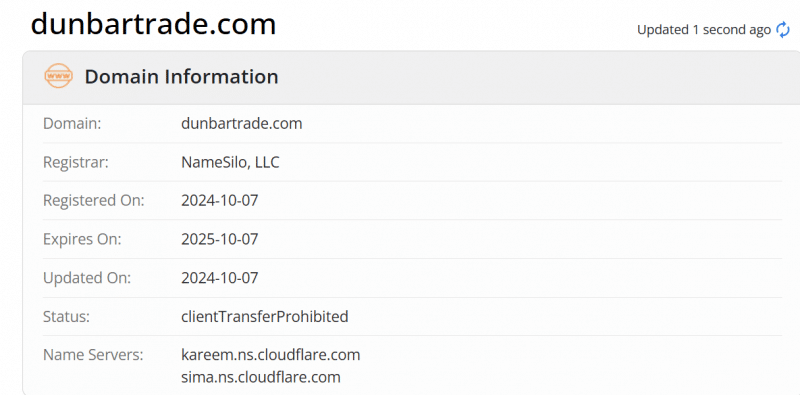Click the clientTransferProhibited status value
Screen dimensions: 800x395
(x=265, y=316)
